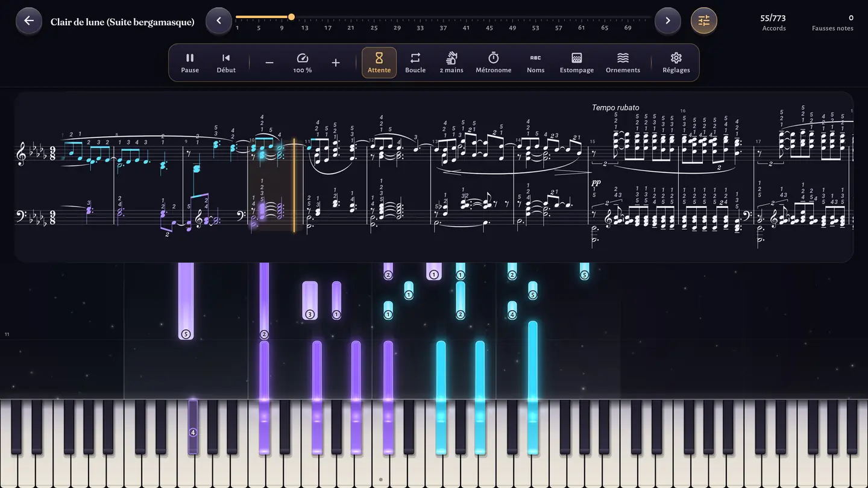Click the "Clair de lune (Suite bergamasque)" title
Viewport: 868px width, 488px height.
tap(122, 22)
